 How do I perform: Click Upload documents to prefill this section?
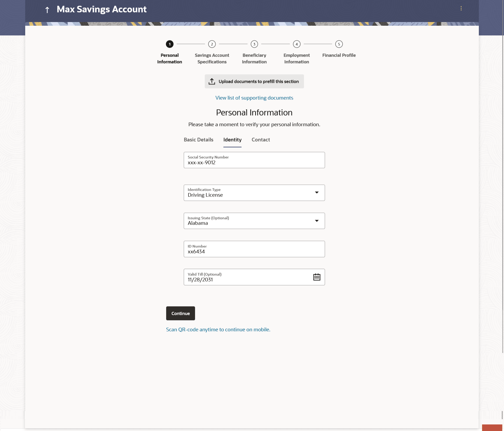coord(259,81)
